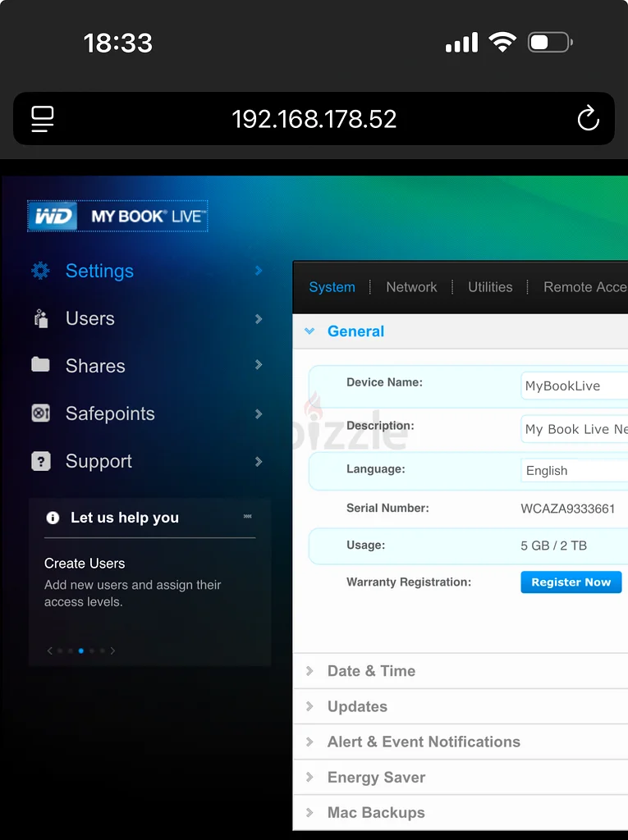Open the Users menu item
The height and width of the screenshot is (840, 628).
pyautogui.click(x=90, y=318)
